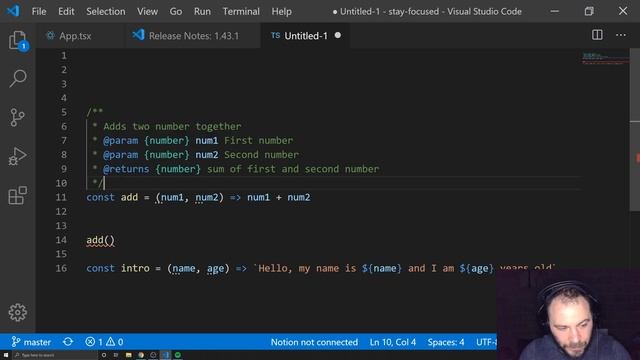Click 'intro' identifier on line 16

[x=135, y=269]
